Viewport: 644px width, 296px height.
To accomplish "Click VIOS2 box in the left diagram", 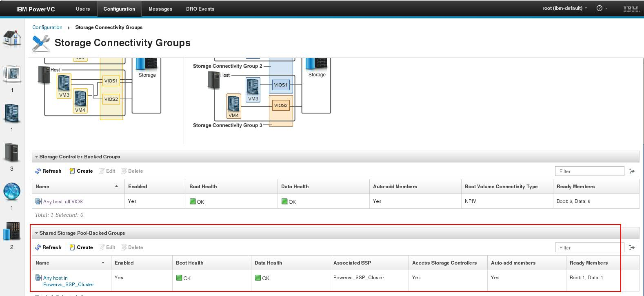I will (111, 99).
